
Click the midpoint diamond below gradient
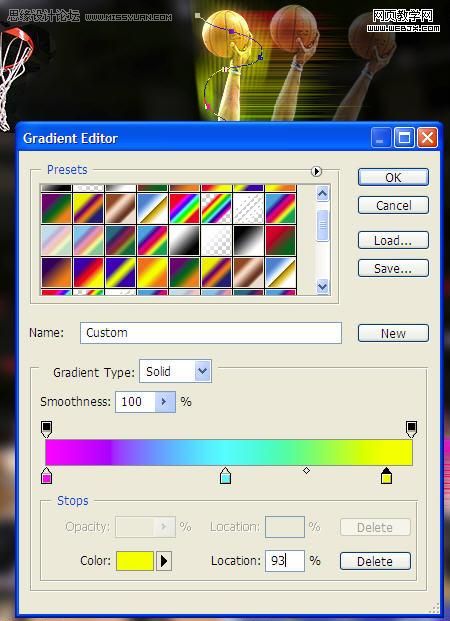coord(306,471)
